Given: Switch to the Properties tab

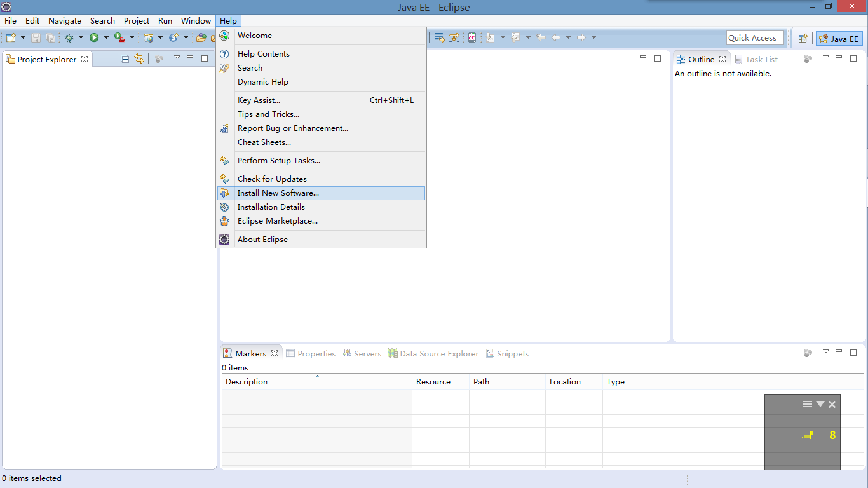Looking at the screenshot, I should (311, 354).
